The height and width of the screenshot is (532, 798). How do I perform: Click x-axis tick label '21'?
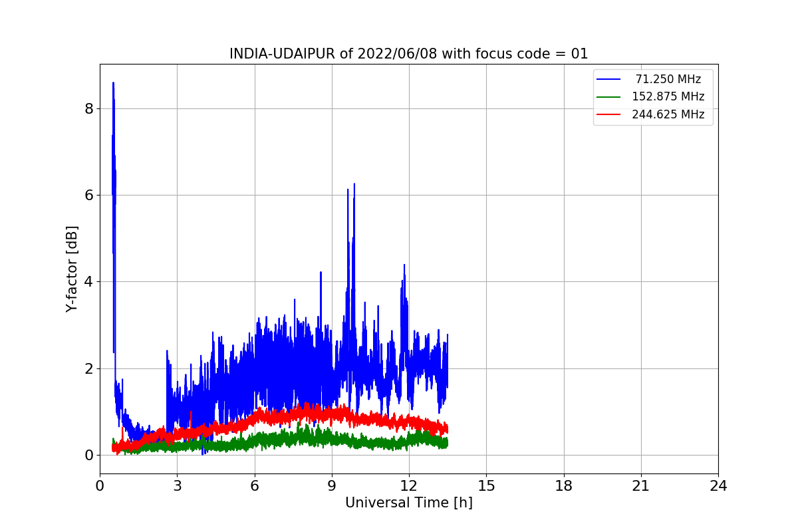coord(641,485)
